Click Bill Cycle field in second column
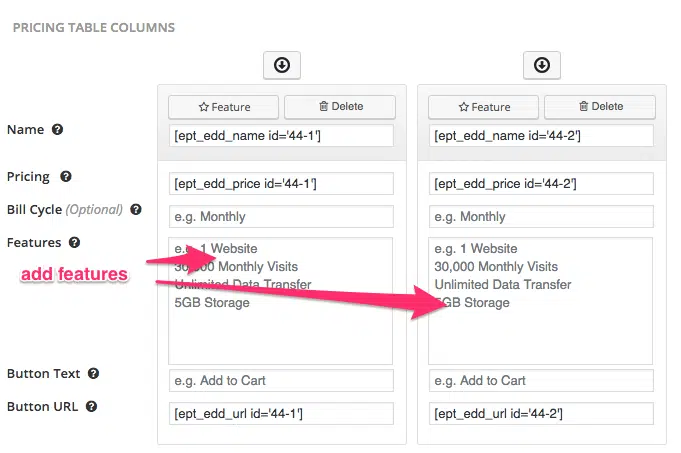681x453 pixels. click(541, 216)
